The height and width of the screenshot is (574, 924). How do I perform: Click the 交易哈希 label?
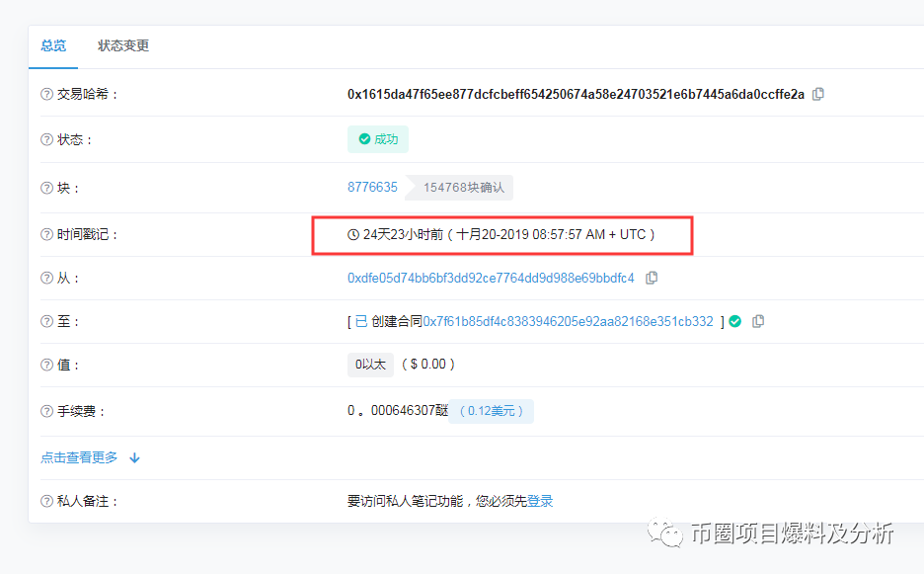(87, 95)
